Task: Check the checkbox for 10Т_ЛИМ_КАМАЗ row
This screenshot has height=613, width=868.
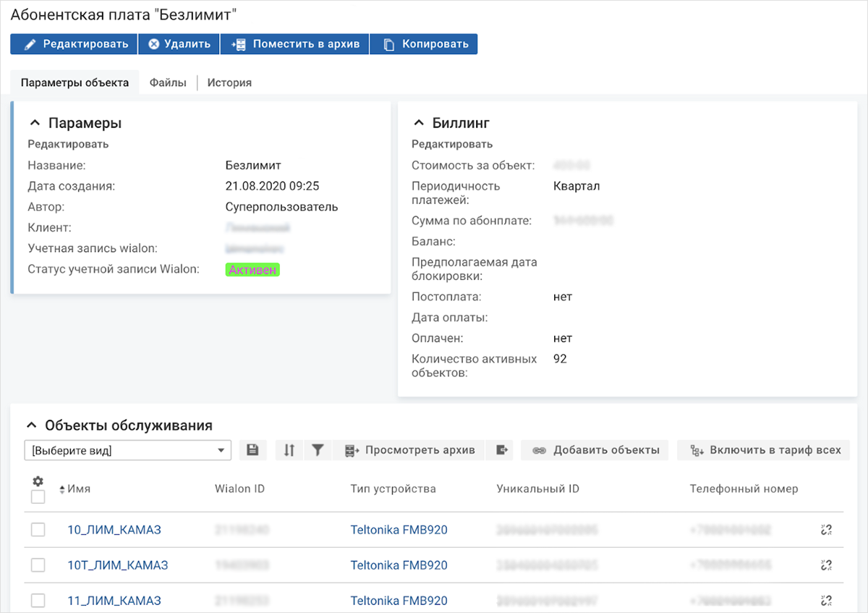Action: [x=38, y=565]
